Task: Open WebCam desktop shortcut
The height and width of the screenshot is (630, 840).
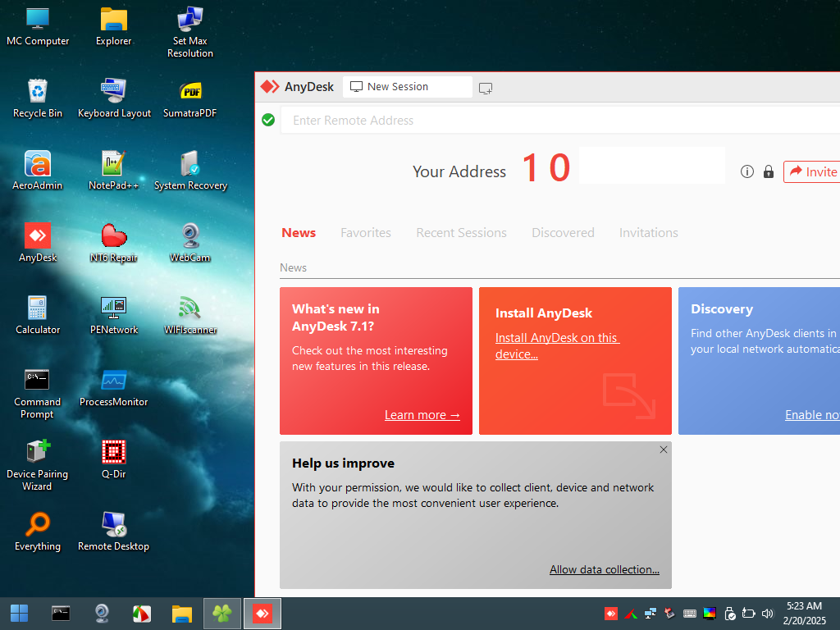Action: [x=190, y=243]
